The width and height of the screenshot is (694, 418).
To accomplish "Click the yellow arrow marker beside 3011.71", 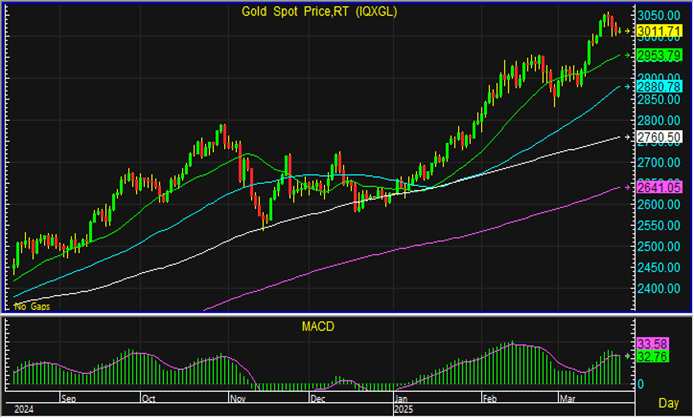I will click(628, 32).
